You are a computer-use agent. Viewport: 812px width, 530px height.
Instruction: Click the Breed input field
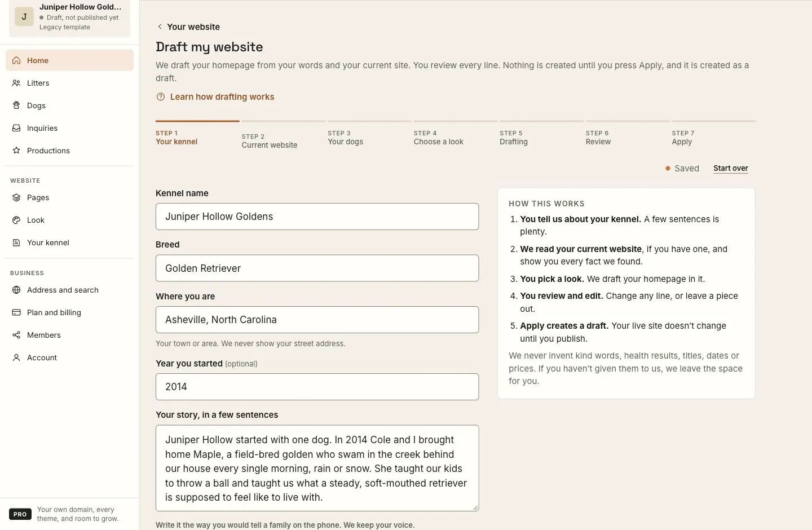pos(317,268)
